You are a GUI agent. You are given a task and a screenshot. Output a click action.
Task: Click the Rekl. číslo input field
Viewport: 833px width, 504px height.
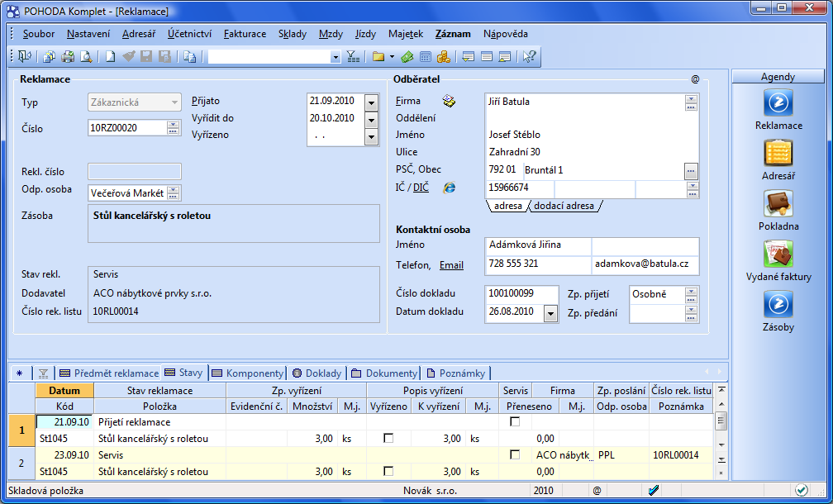tap(135, 172)
